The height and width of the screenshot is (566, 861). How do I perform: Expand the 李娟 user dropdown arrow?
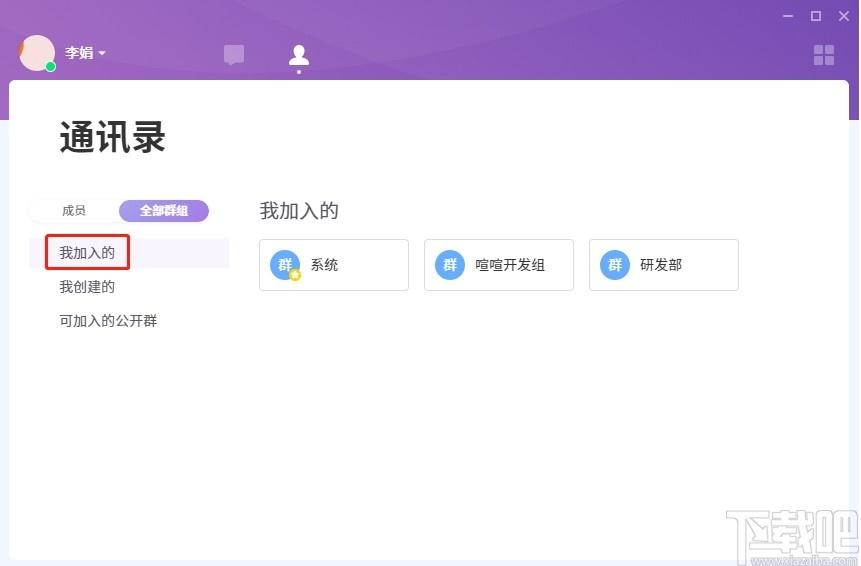(102, 53)
